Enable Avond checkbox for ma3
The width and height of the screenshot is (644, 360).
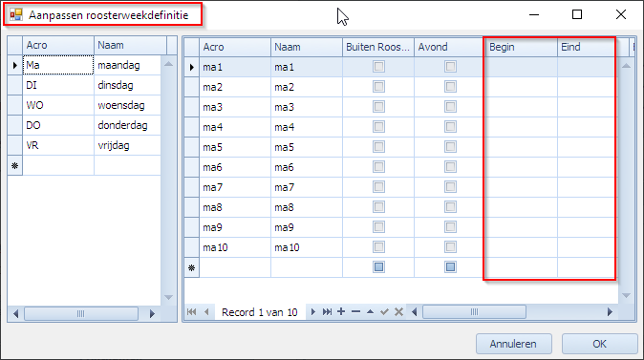(x=450, y=107)
